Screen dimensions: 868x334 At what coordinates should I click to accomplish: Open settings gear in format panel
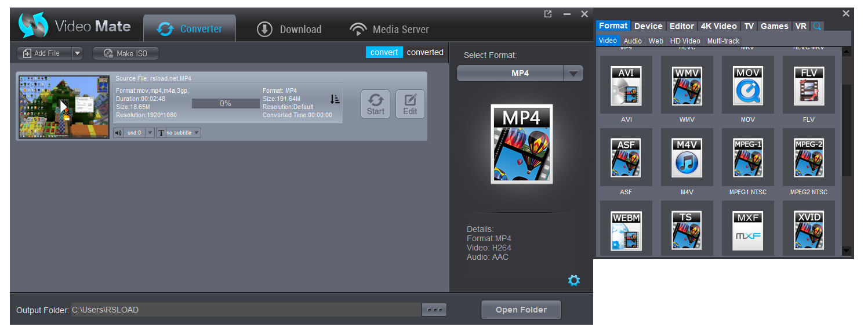tap(574, 281)
